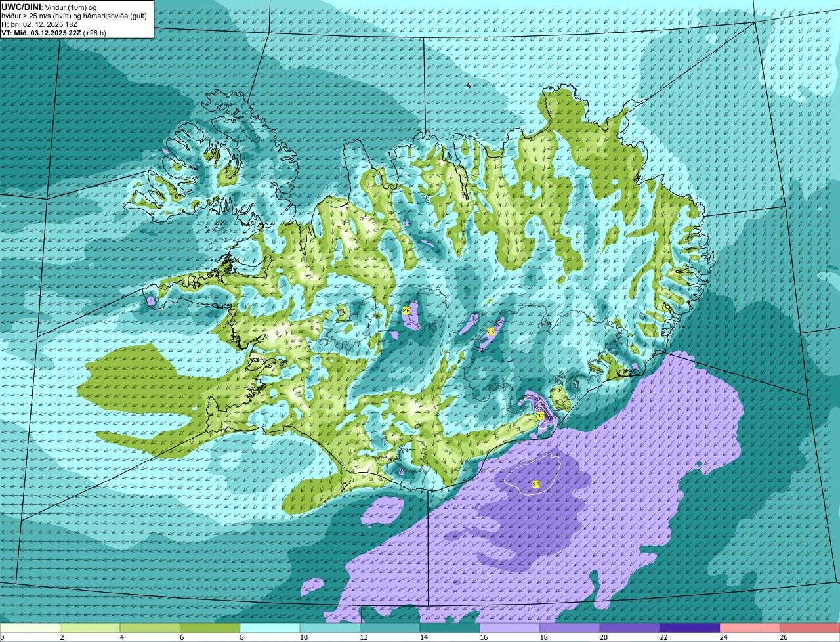Screen dimensions: 840x642
Task: Click the 8–10 light cyan legend swatch
Action: tap(270, 628)
